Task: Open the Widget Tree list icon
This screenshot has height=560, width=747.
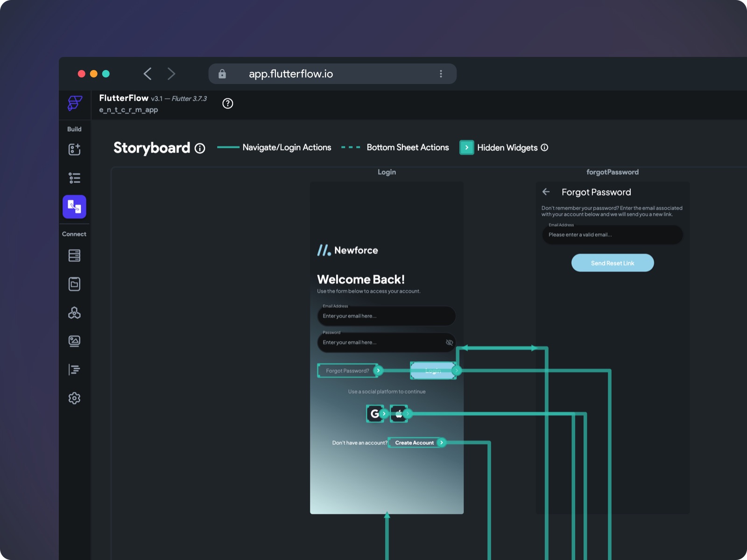Action: click(74, 178)
